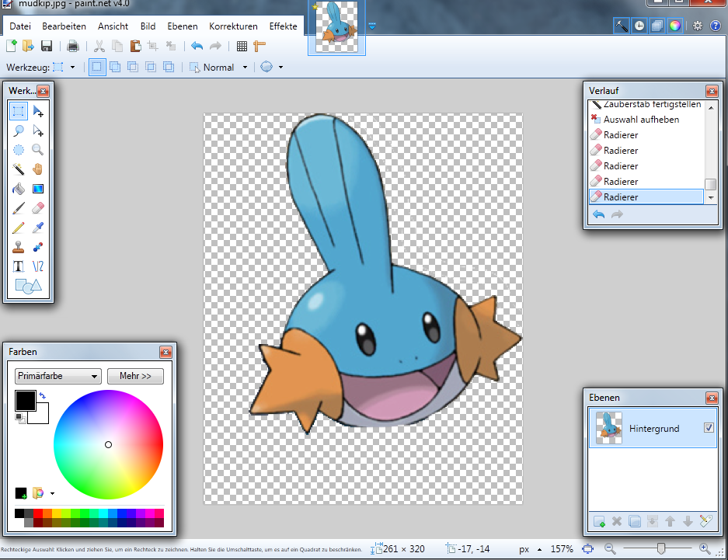Click the black primary color swatch
The height and width of the screenshot is (560, 728).
[x=25, y=401]
